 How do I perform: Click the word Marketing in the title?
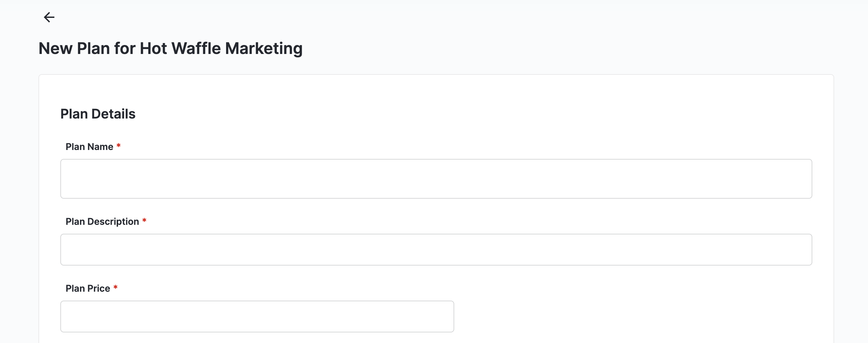point(264,48)
